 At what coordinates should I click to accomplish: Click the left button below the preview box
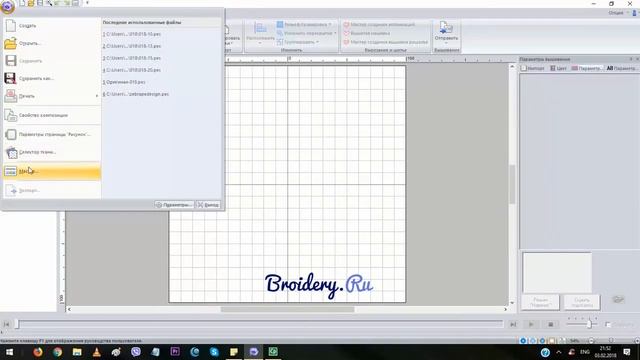pos(540,302)
